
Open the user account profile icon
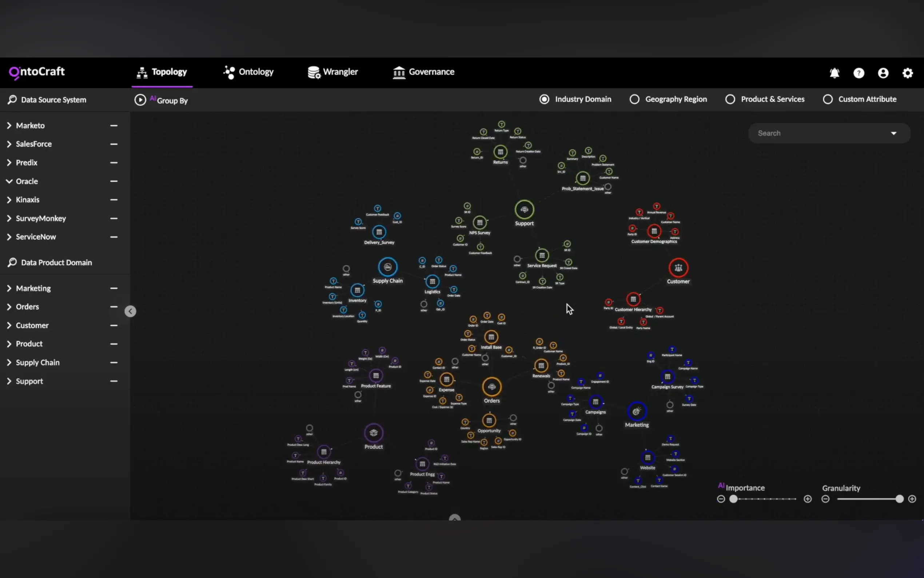tap(883, 73)
